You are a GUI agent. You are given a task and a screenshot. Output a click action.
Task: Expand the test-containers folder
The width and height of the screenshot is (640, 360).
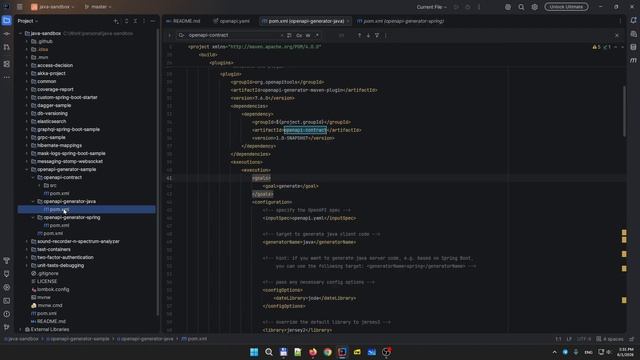[27, 249]
